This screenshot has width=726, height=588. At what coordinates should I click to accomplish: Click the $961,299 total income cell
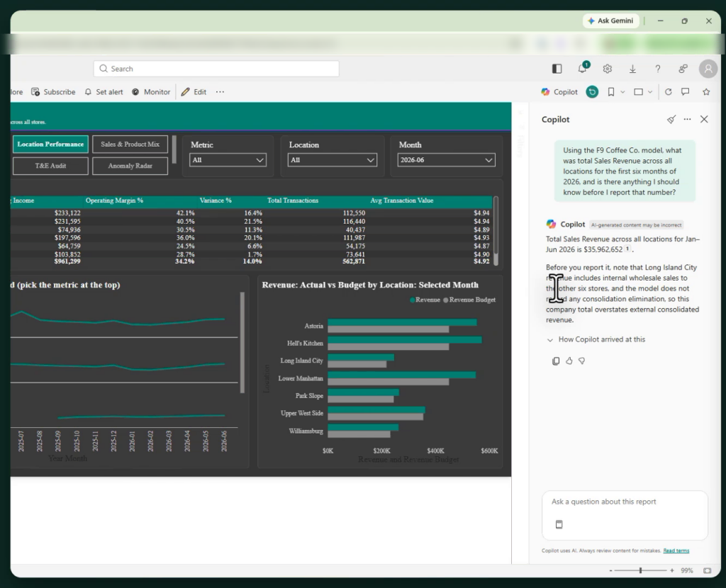click(67, 261)
